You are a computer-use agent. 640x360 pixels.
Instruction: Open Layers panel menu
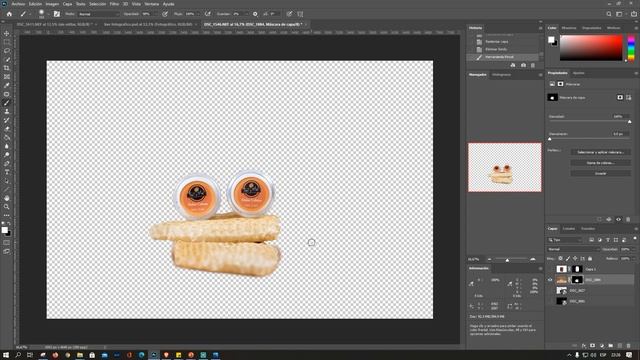pos(636,229)
